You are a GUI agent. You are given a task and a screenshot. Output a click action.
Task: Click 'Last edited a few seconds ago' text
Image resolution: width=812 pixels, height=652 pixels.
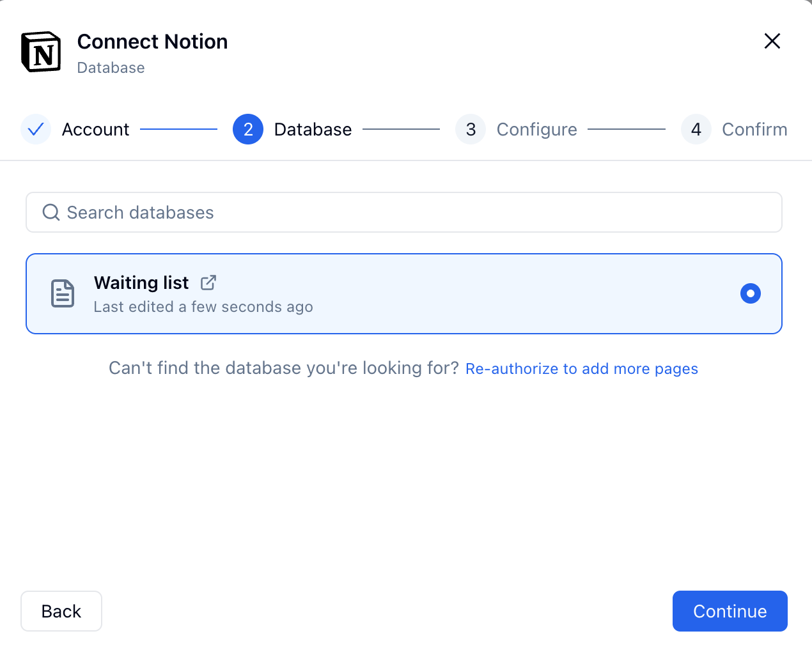coord(203,307)
